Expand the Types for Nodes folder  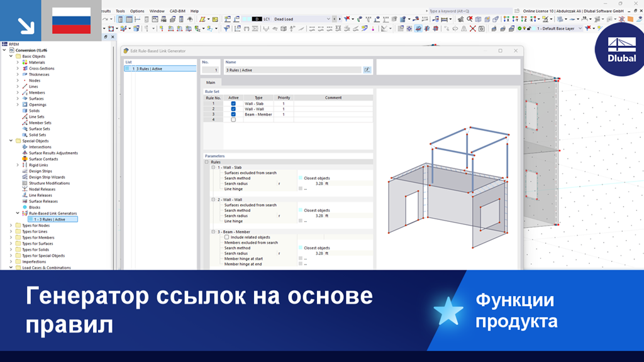click(11, 226)
